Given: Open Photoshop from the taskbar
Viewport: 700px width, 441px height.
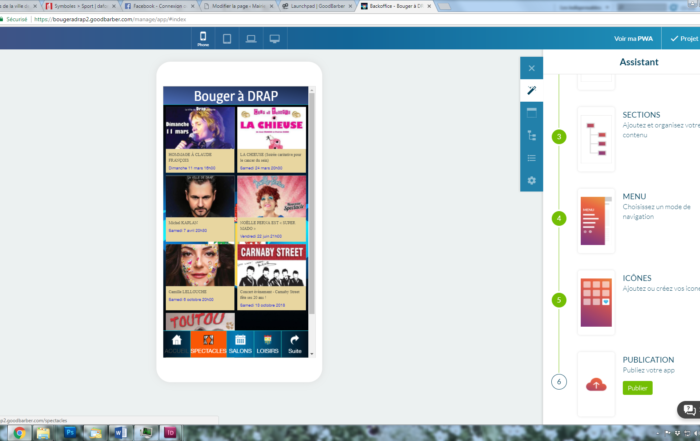Looking at the screenshot, I should click(x=70, y=432).
